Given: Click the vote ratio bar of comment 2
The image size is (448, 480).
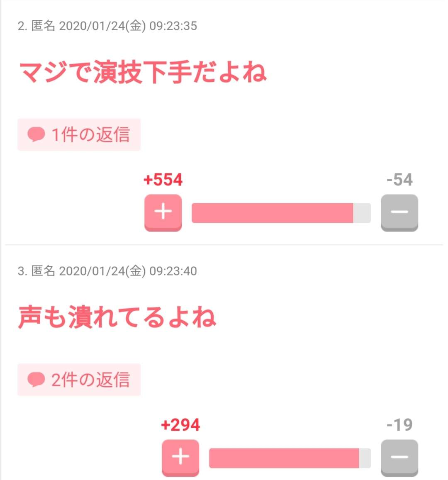Looking at the screenshot, I should (281, 213).
